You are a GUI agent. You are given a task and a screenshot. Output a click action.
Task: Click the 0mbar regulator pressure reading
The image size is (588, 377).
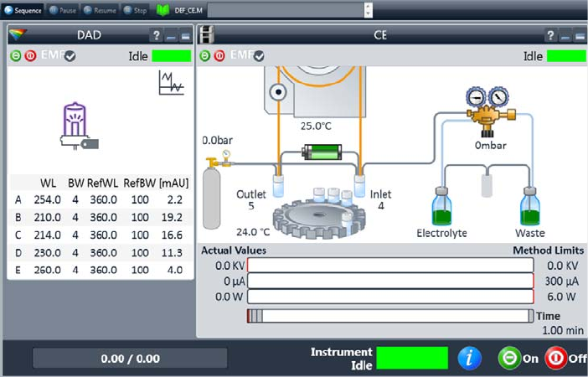pyautogui.click(x=491, y=145)
